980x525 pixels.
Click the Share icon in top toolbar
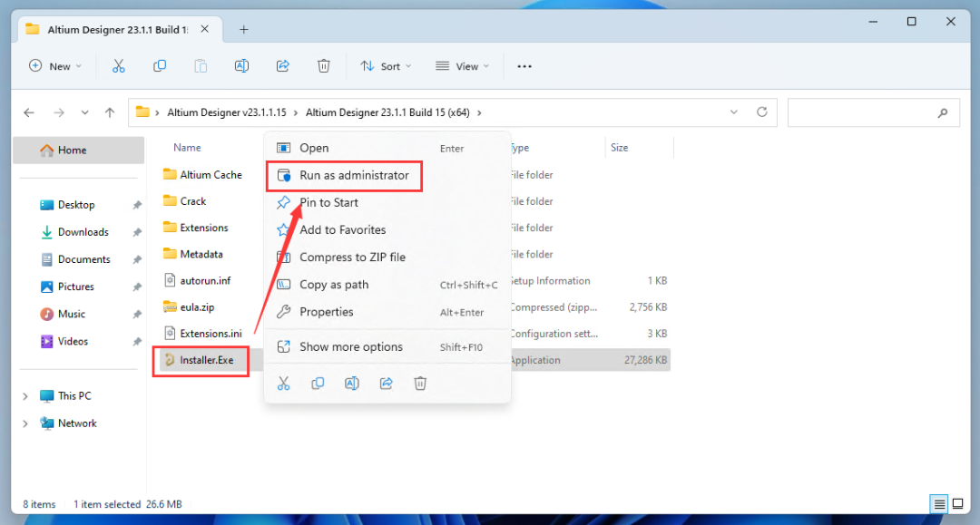click(282, 66)
